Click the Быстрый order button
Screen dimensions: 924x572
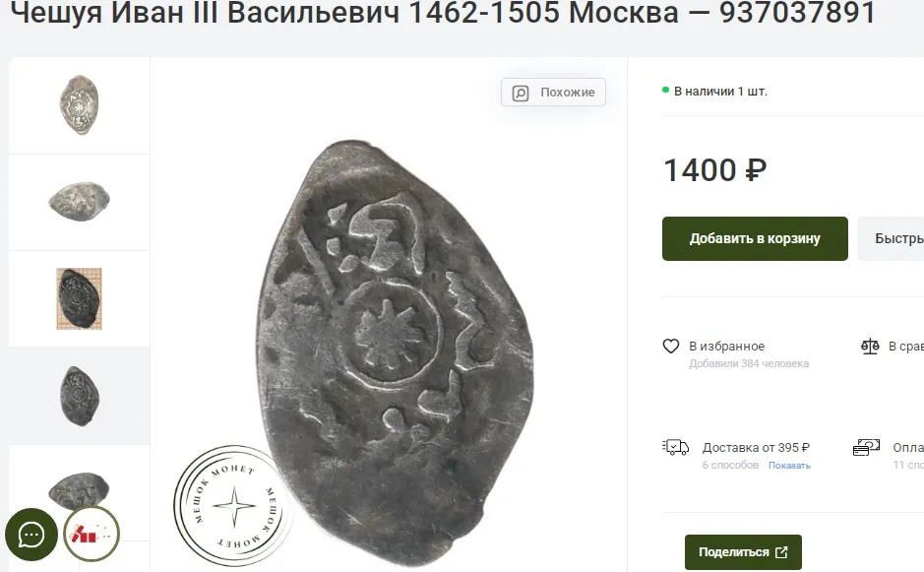pos(891,239)
